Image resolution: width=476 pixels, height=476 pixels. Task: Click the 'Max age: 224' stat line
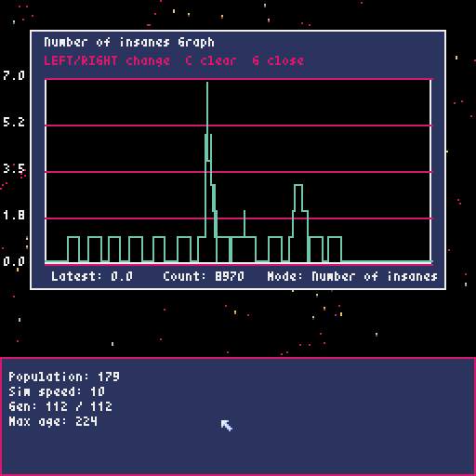tap(53, 421)
